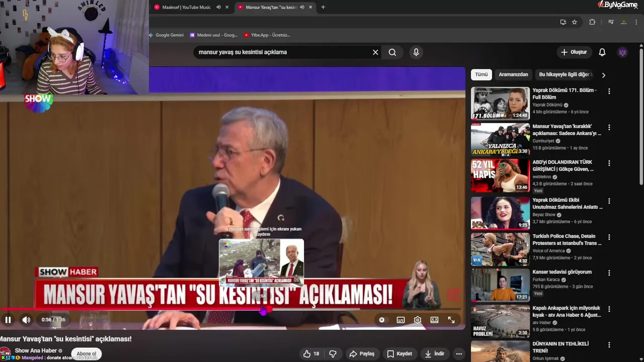
Task: Mute the Mansur Yavaş tab via speaker icon
Action: pos(302,7)
